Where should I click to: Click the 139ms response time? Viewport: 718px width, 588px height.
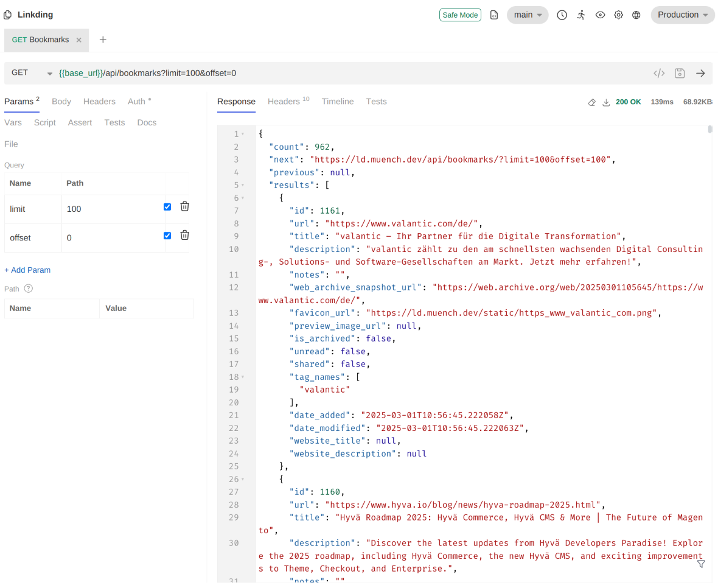point(661,102)
